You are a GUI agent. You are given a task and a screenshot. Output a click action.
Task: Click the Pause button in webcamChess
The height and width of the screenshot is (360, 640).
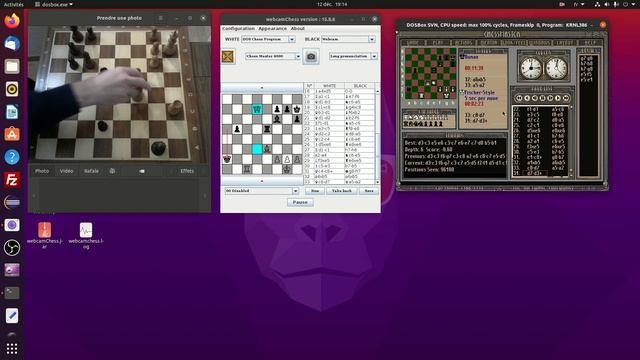(x=300, y=202)
